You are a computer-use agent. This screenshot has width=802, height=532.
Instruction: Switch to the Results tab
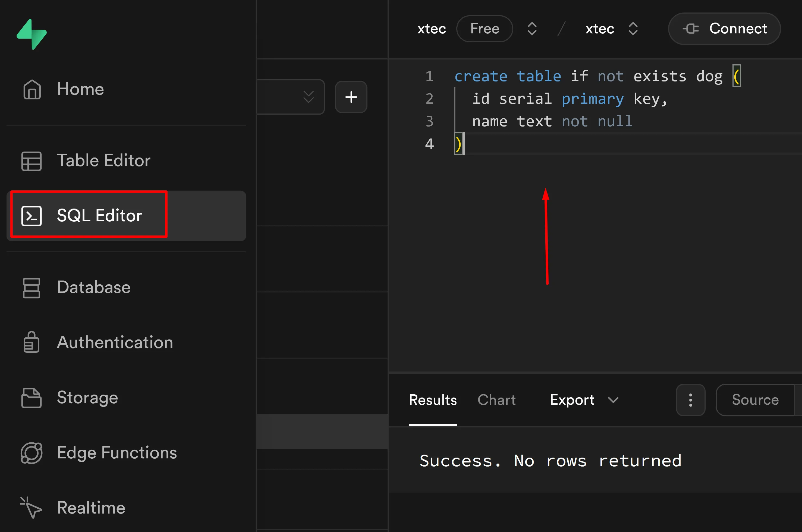tap(433, 400)
